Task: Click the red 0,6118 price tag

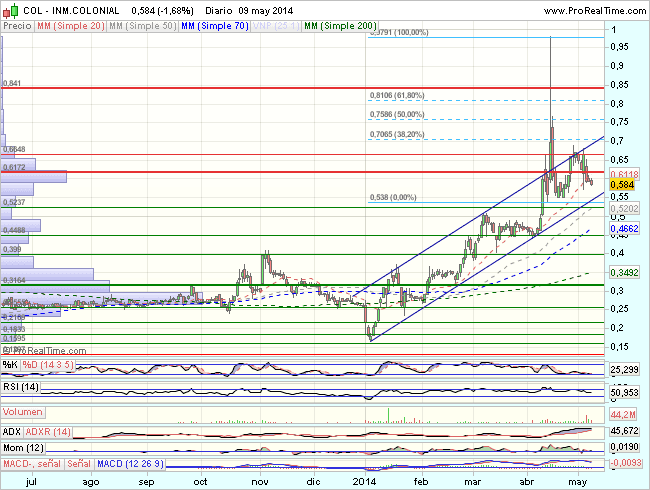Action: pos(626,173)
